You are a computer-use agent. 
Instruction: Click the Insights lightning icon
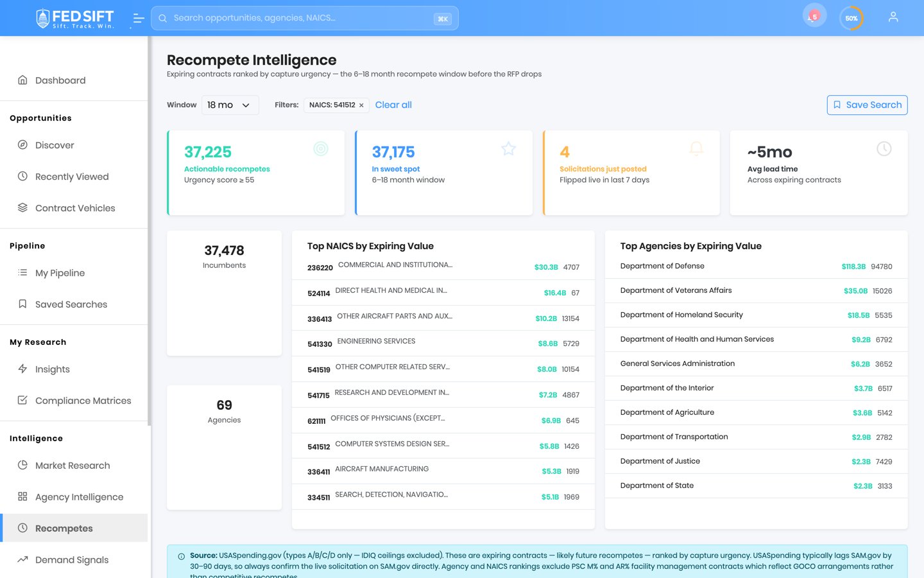(x=22, y=369)
